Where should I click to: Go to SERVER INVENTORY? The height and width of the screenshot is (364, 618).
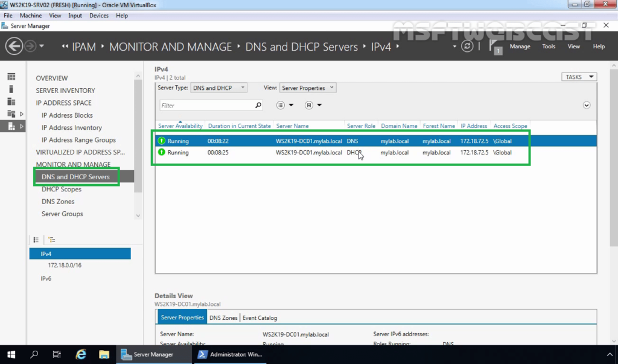pos(65,91)
